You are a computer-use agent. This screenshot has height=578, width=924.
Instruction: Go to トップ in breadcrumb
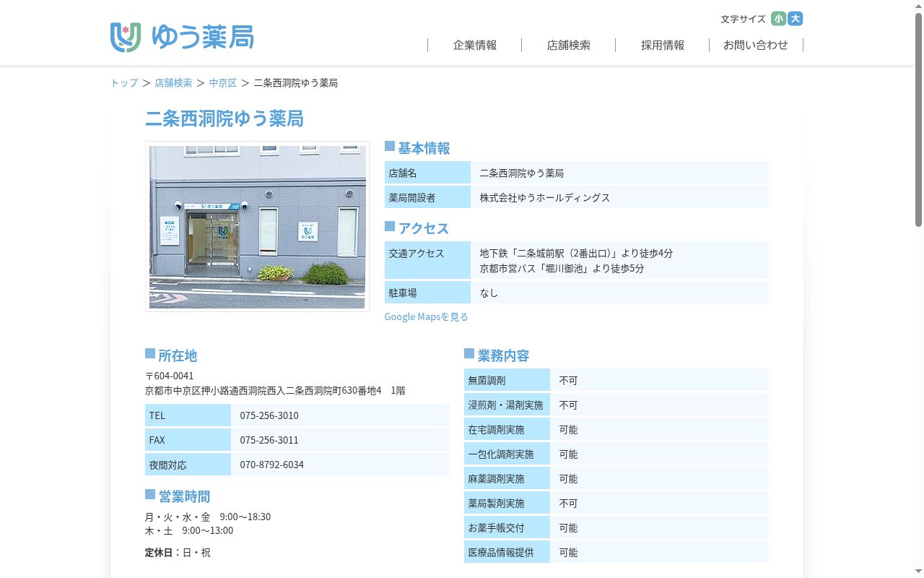click(124, 82)
